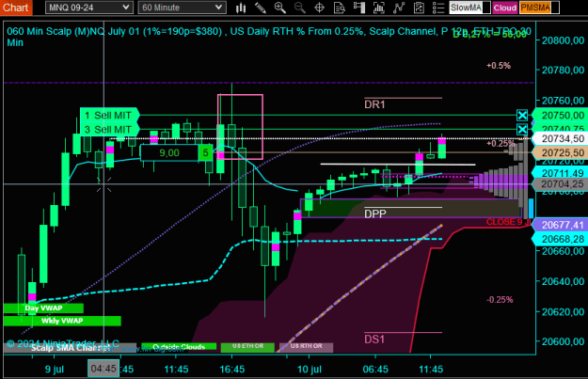Click the DPP pivot label
This screenshot has height=379, width=588.
tap(375, 213)
